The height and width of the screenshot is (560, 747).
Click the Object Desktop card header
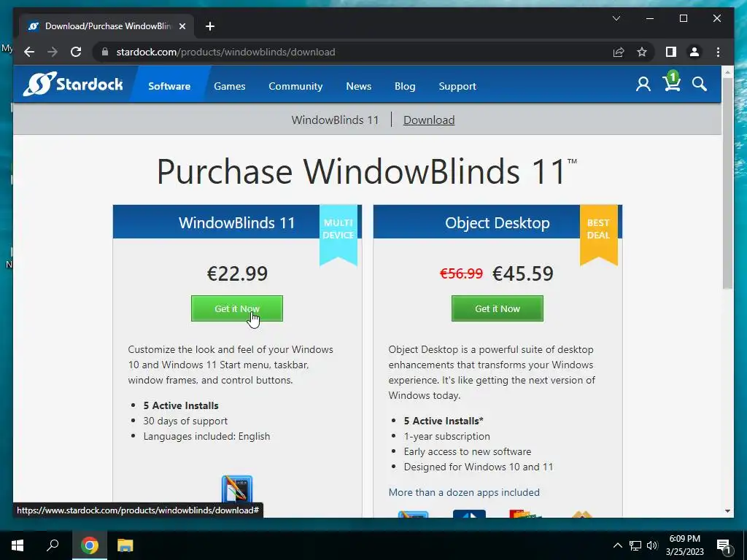(x=498, y=222)
